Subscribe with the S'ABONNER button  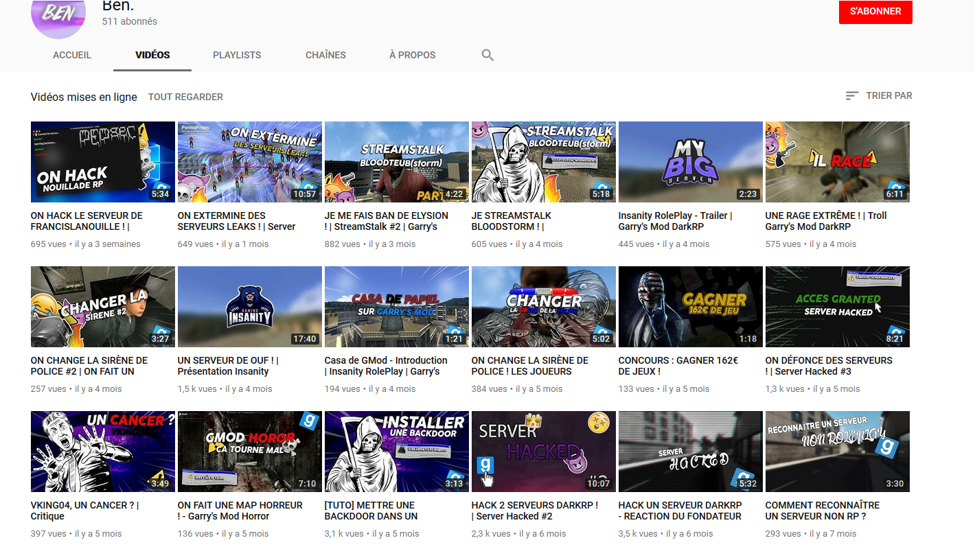(x=875, y=12)
